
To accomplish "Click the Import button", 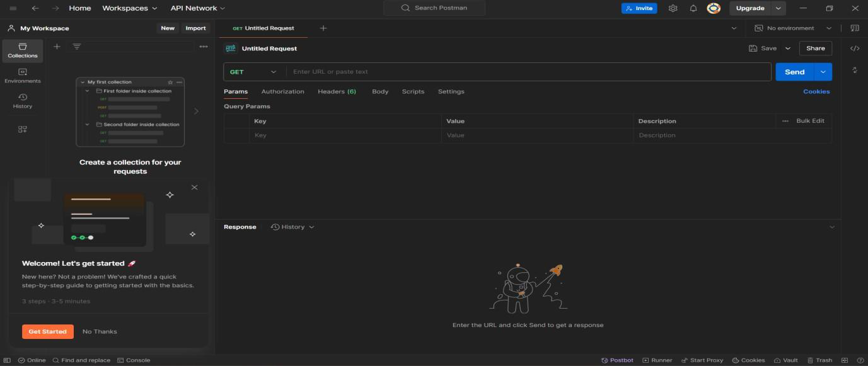I will click(195, 28).
